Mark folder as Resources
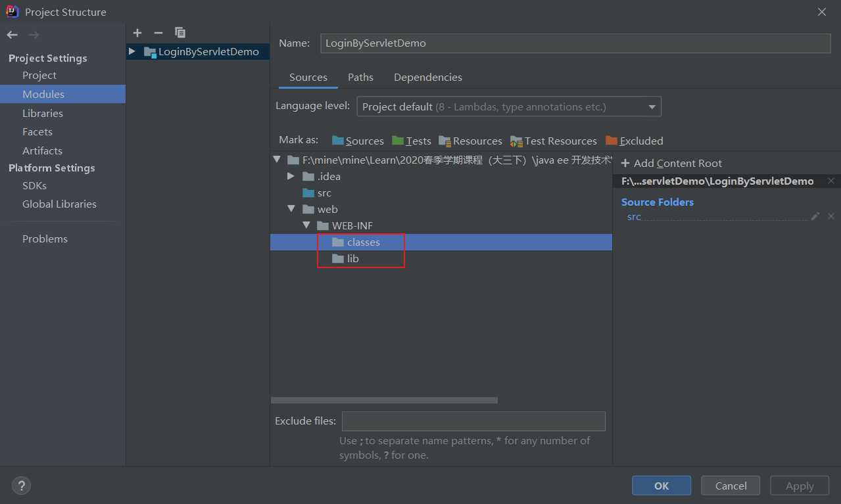 point(470,141)
